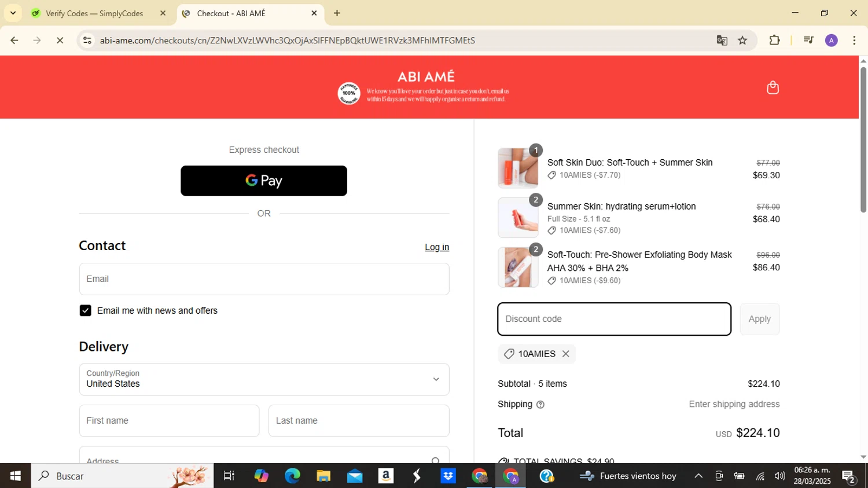
Task: Open the shopping bag cart icon
Action: click(773, 87)
